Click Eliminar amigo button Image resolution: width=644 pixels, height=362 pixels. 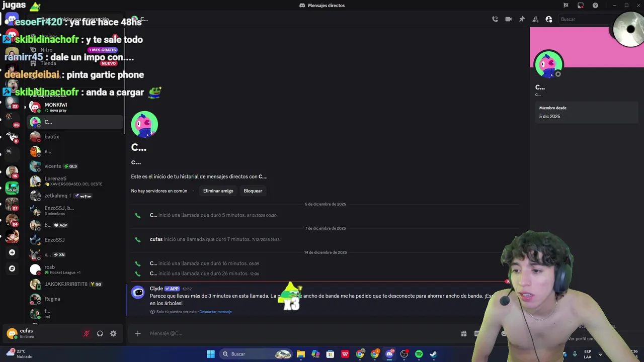218,191
